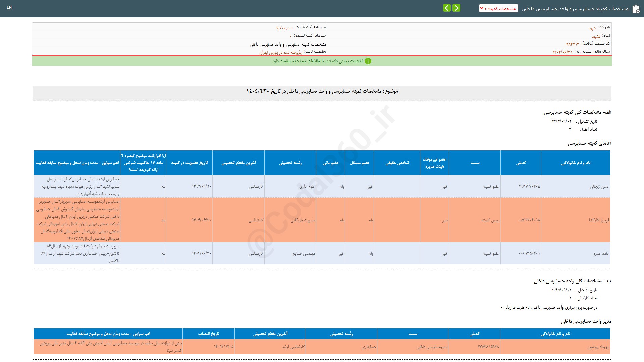Screen dimensions: 644x362
Task: Click the ISIC industry code value
Action: (x=573, y=44)
